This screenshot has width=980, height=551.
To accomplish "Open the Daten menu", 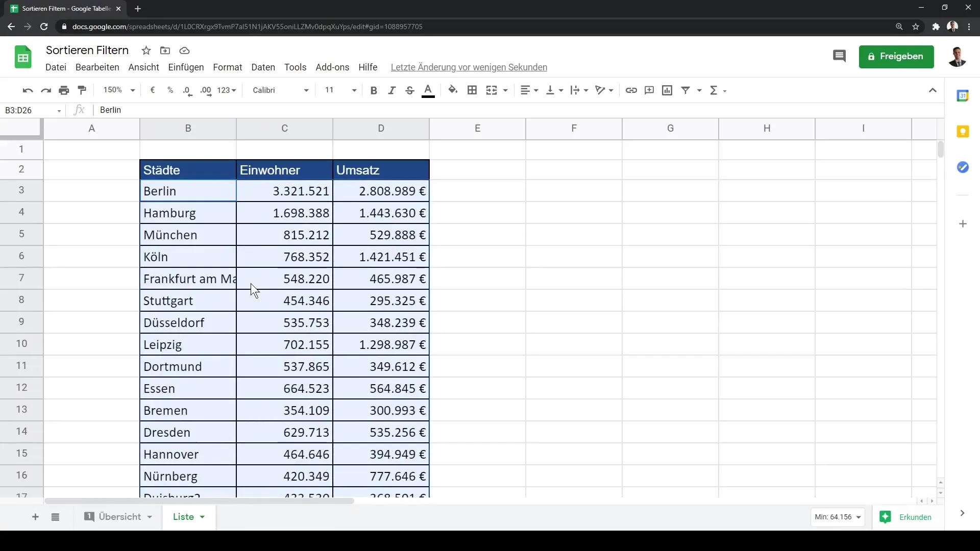I will tap(263, 67).
